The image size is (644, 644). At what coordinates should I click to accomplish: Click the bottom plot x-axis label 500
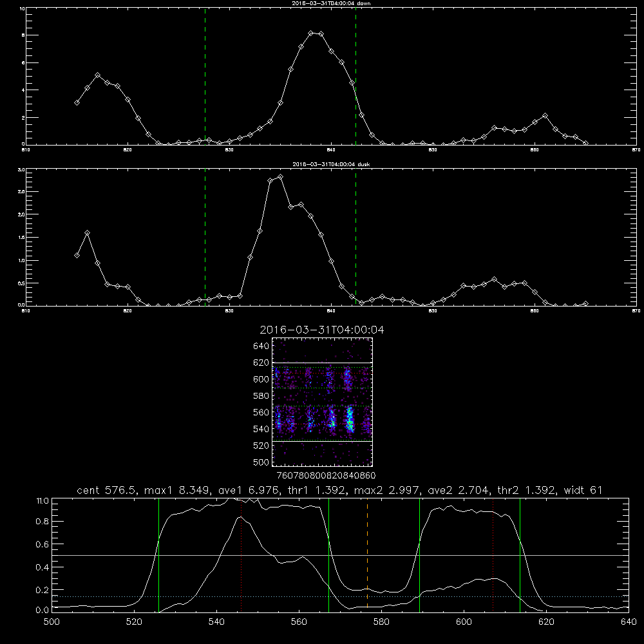tap(52, 622)
